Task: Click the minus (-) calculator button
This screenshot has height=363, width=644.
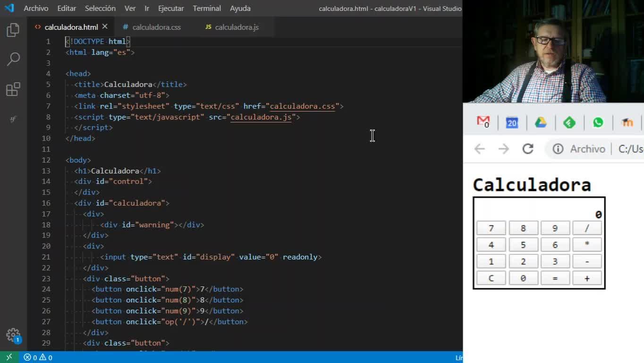Action: point(587,261)
